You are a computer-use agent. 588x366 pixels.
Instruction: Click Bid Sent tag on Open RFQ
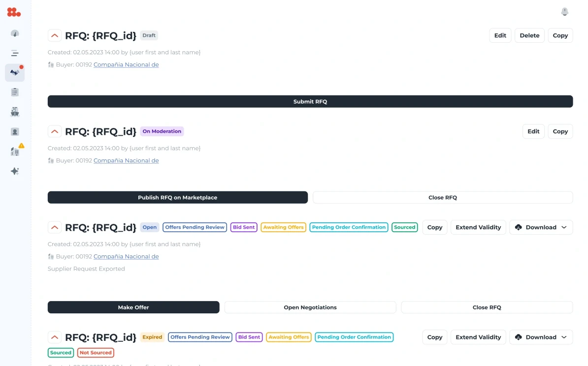(x=244, y=227)
